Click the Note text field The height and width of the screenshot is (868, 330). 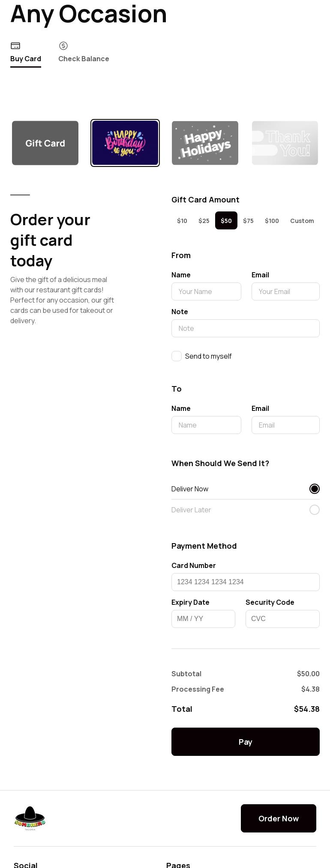pyautogui.click(x=246, y=328)
